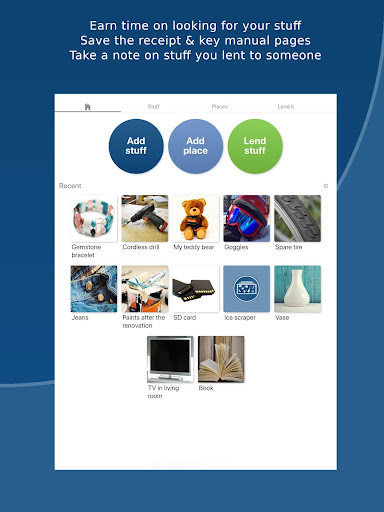Image resolution: width=384 pixels, height=512 pixels.
Task: Open the Gemstone bracelet item
Action: pyautogui.click(x=94, y=218)
